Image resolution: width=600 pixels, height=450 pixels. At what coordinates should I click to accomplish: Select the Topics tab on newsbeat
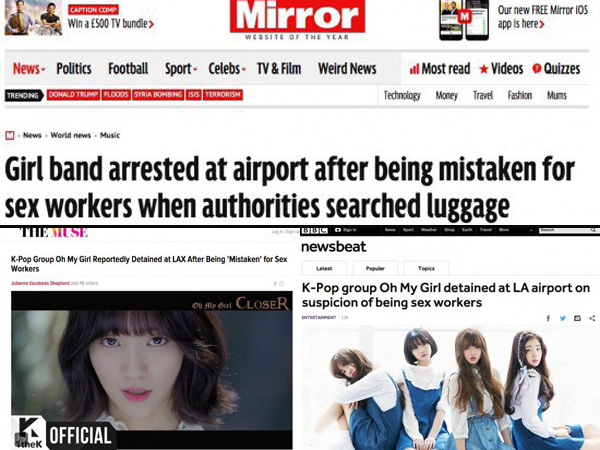[x=426, y=268]
